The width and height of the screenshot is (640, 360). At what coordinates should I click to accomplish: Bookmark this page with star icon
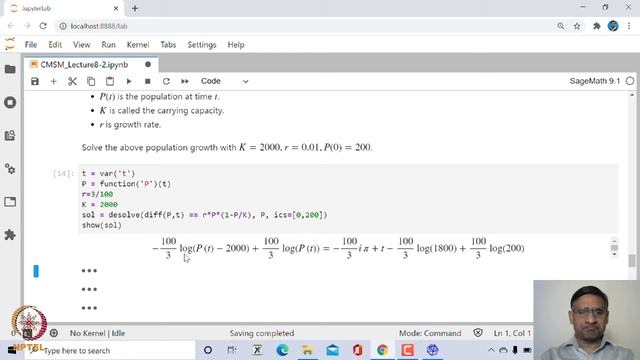(577, 26)
